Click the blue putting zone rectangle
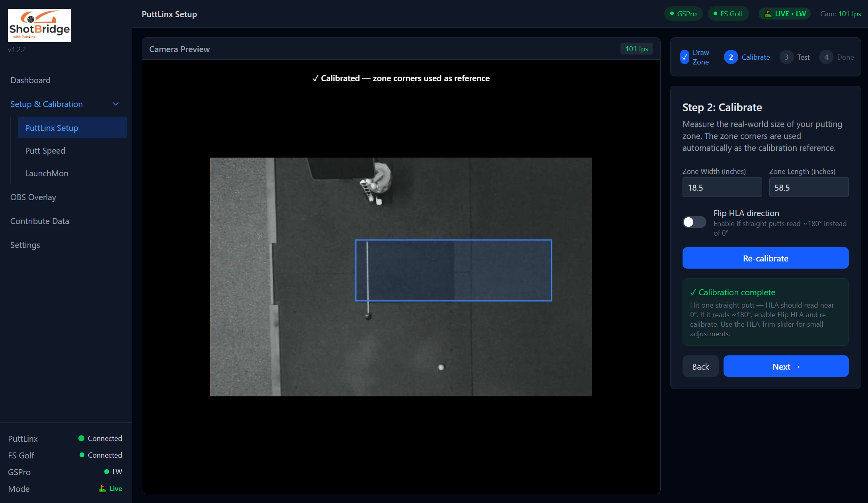 pos(453,270)
